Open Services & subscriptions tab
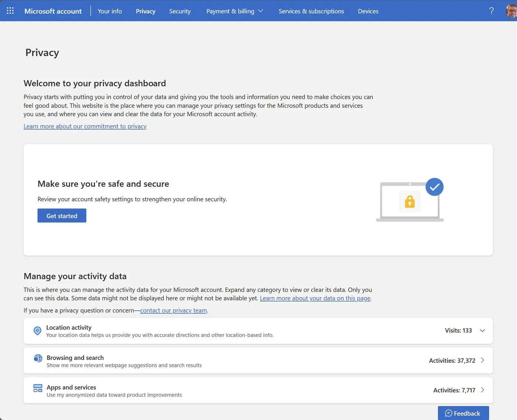This screenshot has width=517, height=420. pos(311,11)
